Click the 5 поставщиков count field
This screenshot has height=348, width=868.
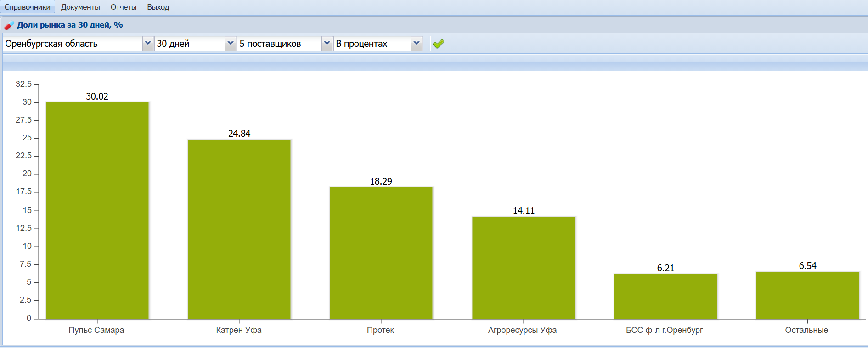[280, 44]
